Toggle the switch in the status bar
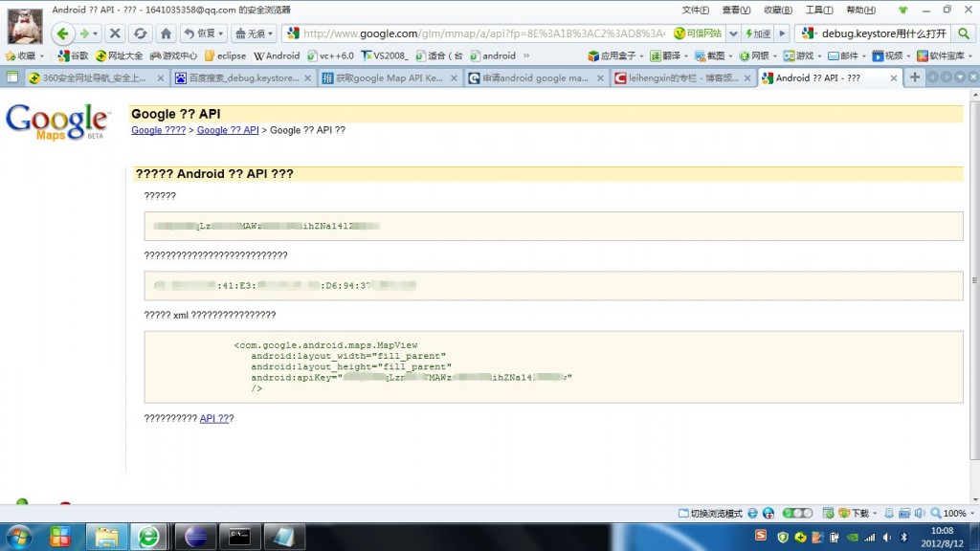This screenshot has height=551, width=980. pos(797,513)
